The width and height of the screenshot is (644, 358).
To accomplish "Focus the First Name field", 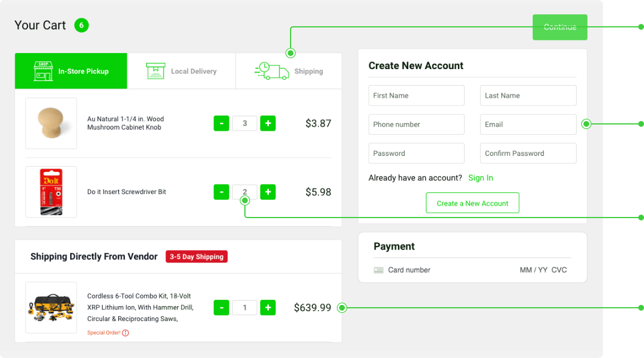I will tap(416, 96).
